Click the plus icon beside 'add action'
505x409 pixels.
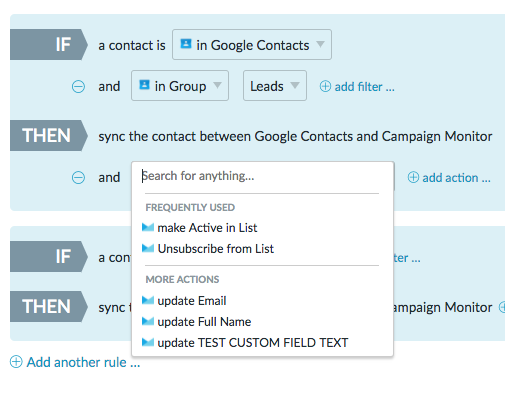point(413,177)
